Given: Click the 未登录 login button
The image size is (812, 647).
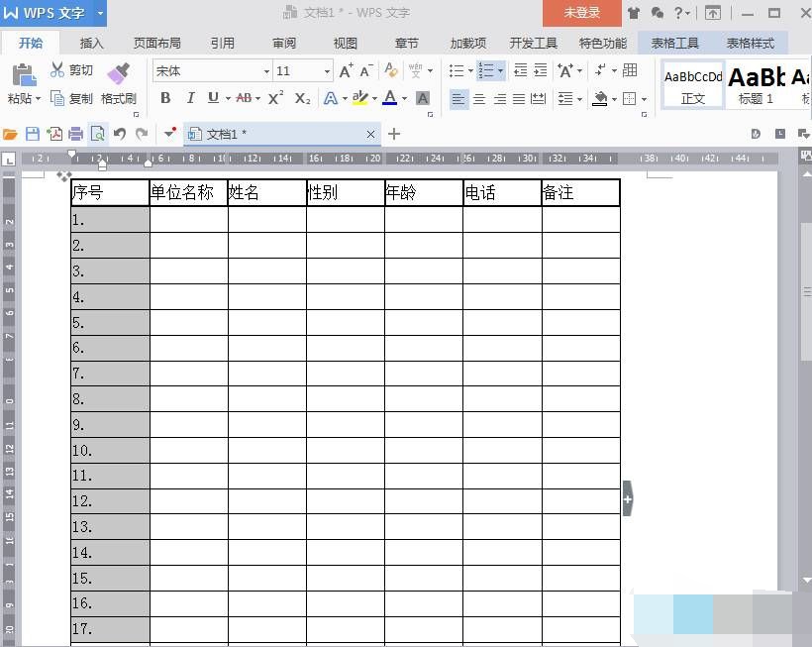Looking at the screenshot, I should click(x=582, y=13).
